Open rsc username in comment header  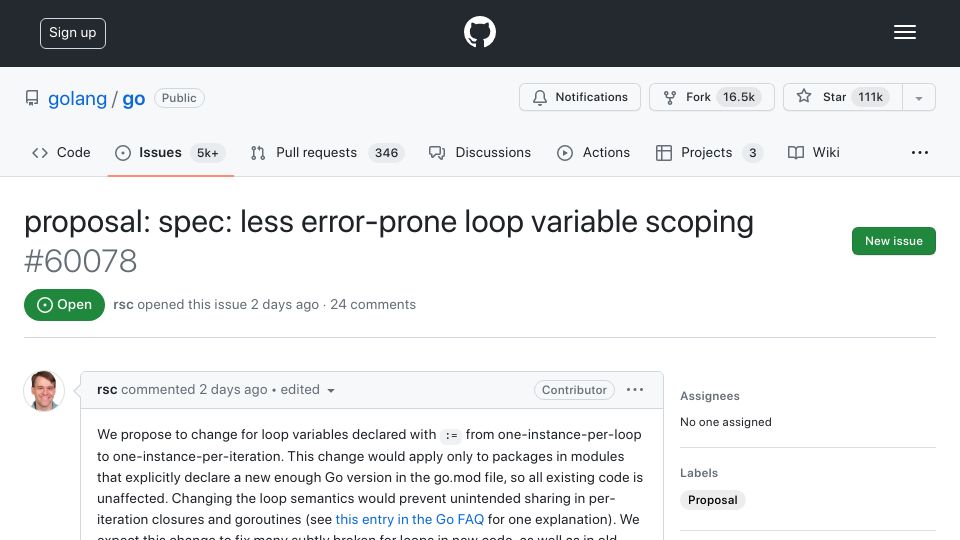click(x=107, y=390)
